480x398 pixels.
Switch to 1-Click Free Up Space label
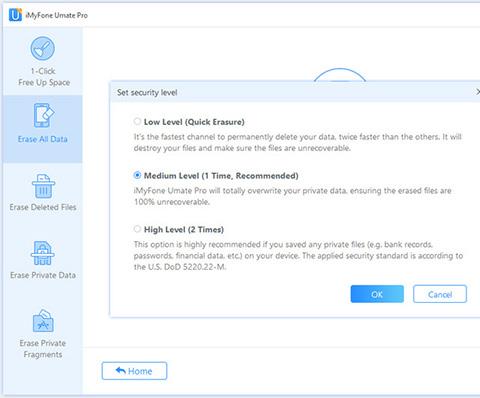tap(44, 77)
